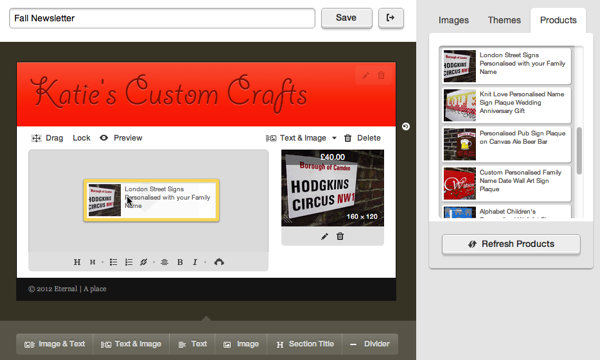Viewport: 600px width, 360px height.
Task: Click the round revert icon beside the canvas
Action: coord(406,126)
